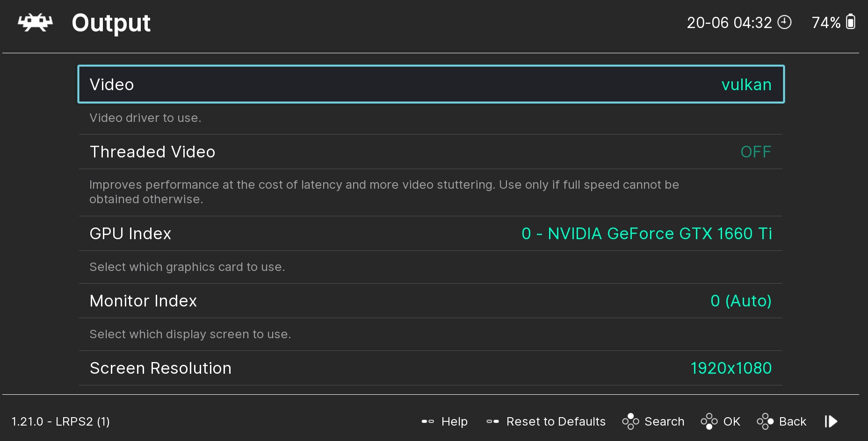
Task: Click the Help button hint icon
Action: [427, 421]
